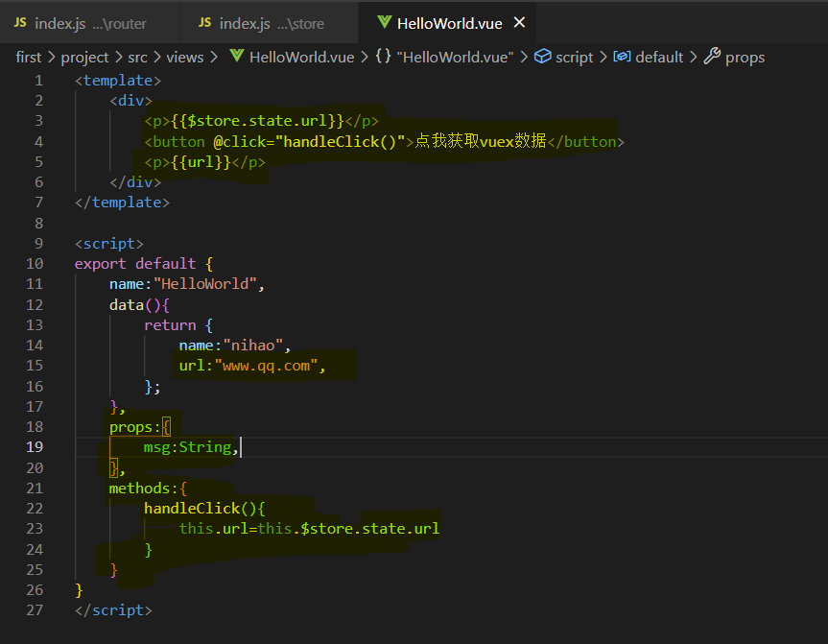Click closing '</template>' tag
The height and width of the screenshot is (644, 828).
click(122, 203)
